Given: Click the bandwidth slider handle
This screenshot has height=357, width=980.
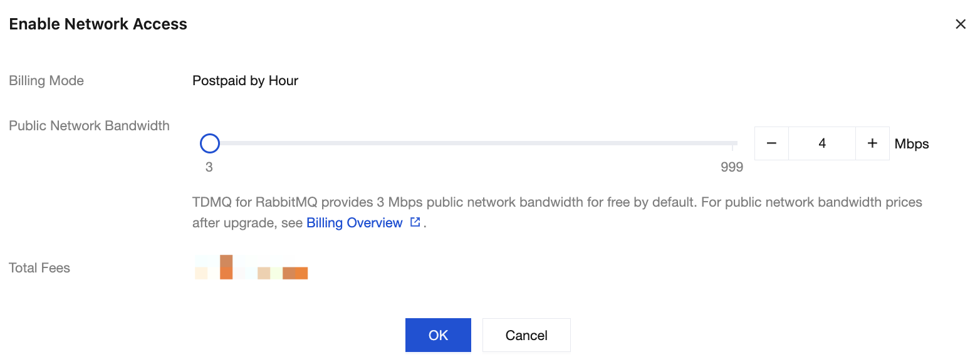Looking at the screenshot, I should (x=209, y=143).
